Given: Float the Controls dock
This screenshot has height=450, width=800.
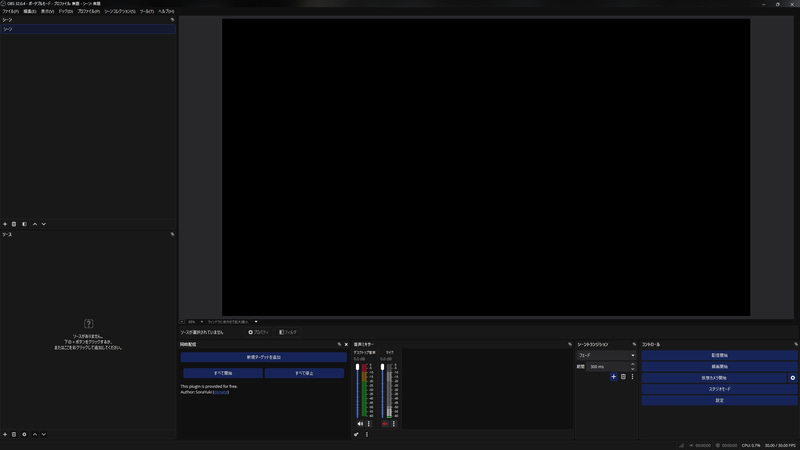Looking at the screenshot, I should (796, 344).
